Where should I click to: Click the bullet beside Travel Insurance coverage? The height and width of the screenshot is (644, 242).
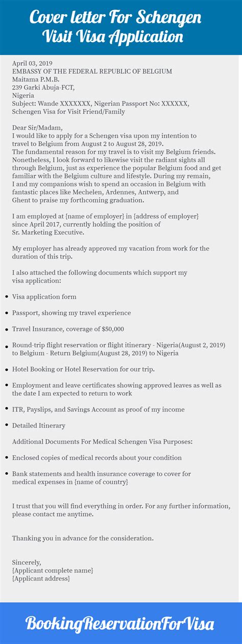(6, 329)
